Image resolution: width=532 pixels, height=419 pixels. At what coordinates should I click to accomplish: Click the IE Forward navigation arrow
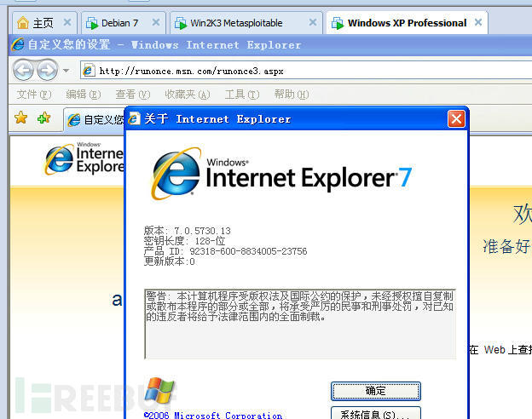(47, 70)
